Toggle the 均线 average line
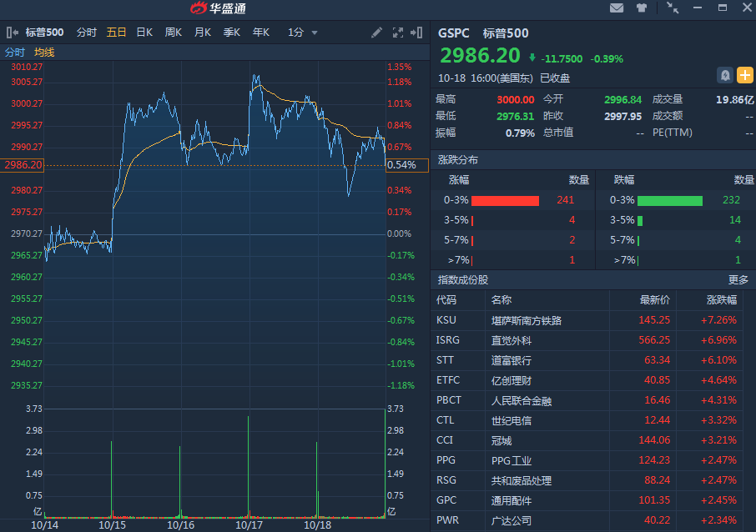The width and height of the screenshot is (756, 532). click(x=44, y=53)
